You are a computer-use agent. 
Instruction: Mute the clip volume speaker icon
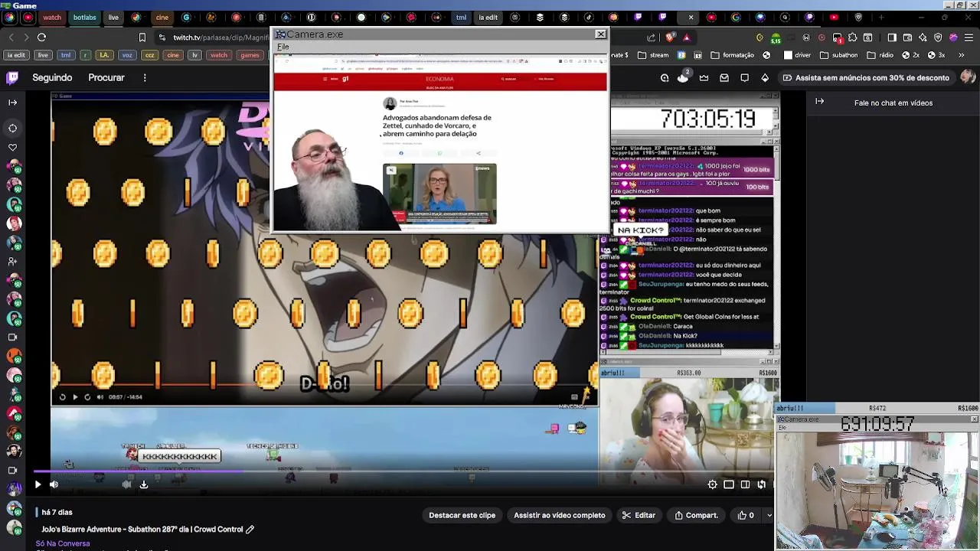(x=54, y=484)
